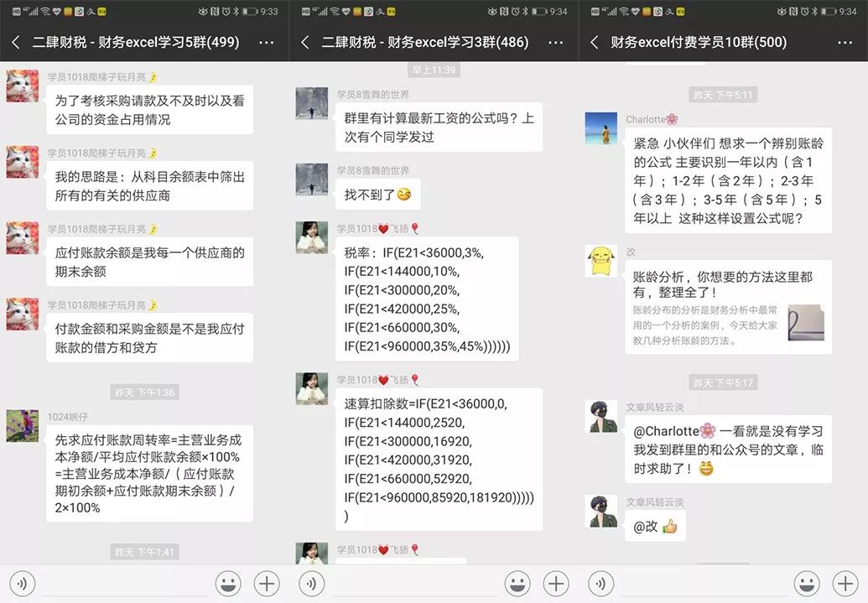
Task: Open cat avatar beside 付款金额和采购金额 message
Action: pos(23,314)
